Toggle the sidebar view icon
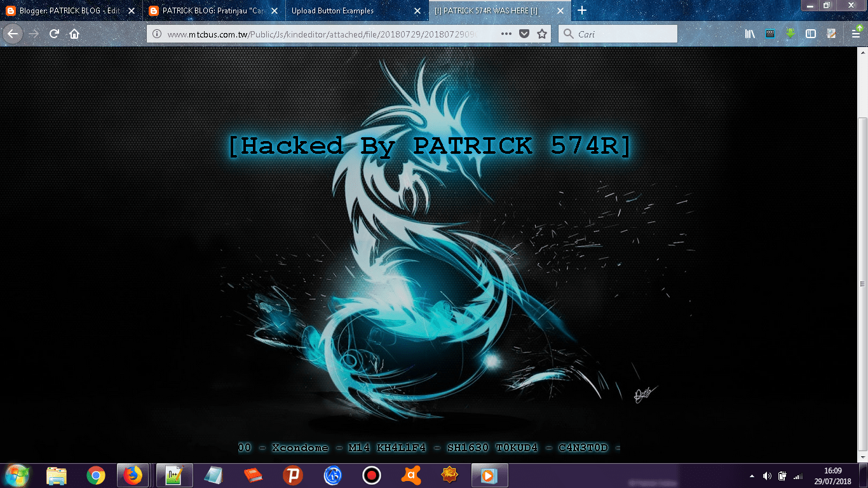868x488 pixels. tap(810, 34)
